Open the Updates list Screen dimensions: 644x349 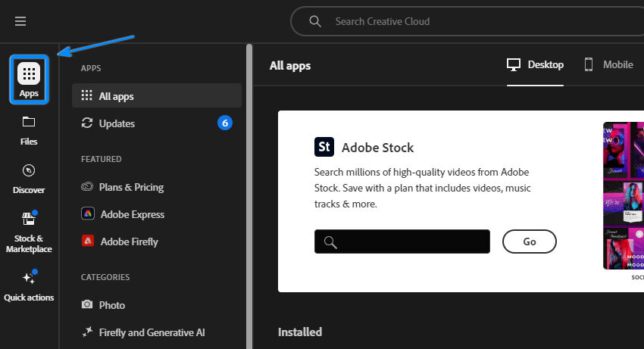[157, 123]
